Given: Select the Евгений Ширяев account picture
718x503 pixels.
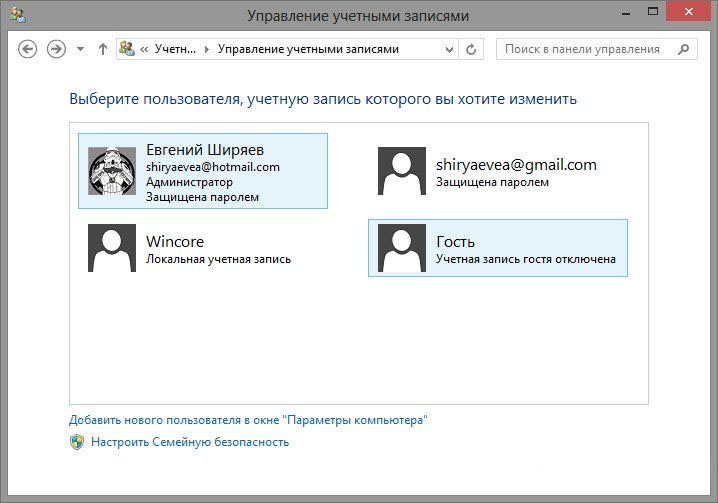Looking at the screenshot, I should [112, 171].
